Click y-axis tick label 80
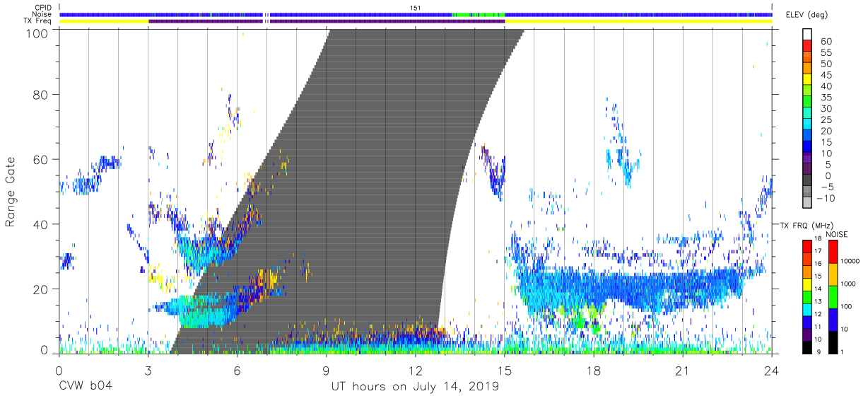868x401 pixels. (x=41, y=94)
